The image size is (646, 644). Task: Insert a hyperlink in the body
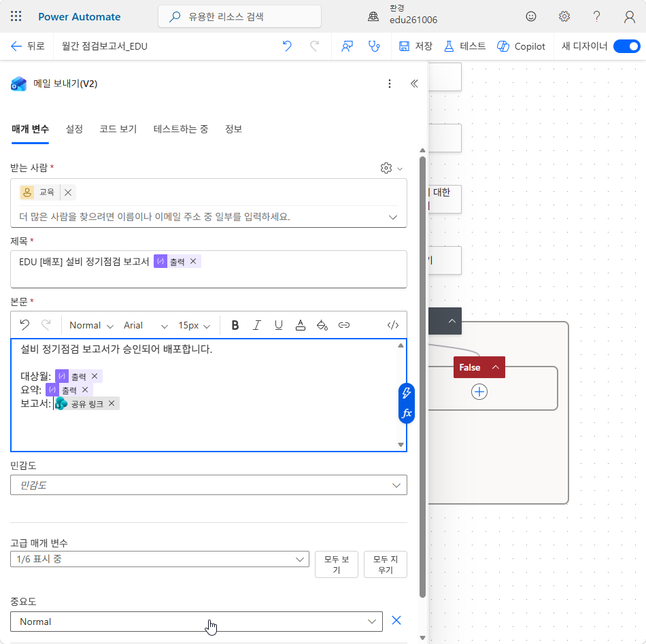click(x=344, y=325)
